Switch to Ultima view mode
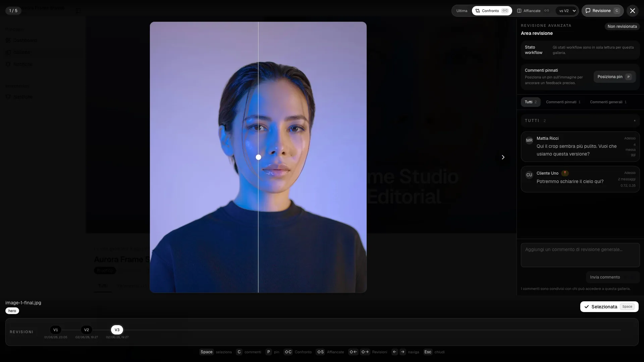644x362 pixels. pos(462,11)
